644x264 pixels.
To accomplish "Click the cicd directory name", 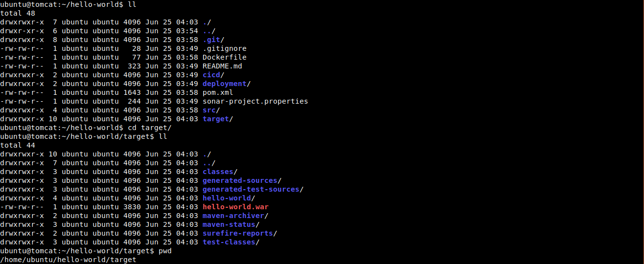I will pos(211,75).
